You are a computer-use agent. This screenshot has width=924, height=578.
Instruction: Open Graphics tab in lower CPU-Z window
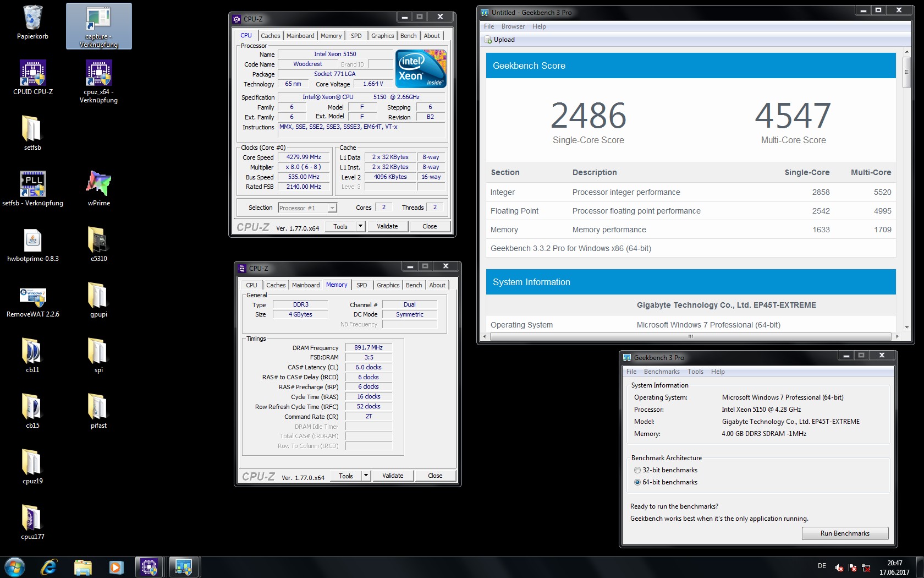(x=388, y=285)
